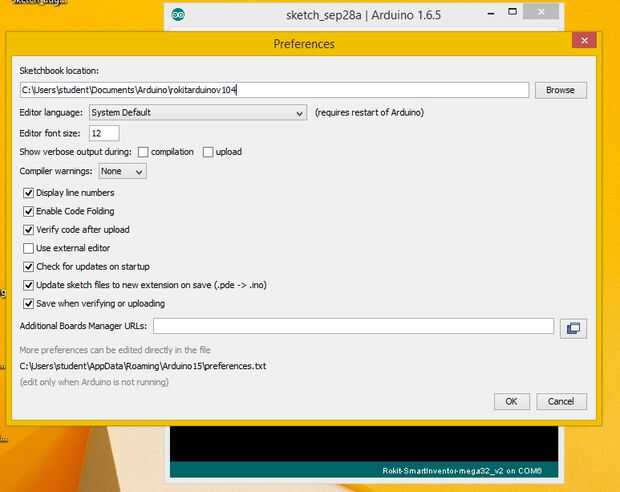The height and width of the screenshot is (492, 620).
Task: Confirm preferences with OK
Action: tap(511, 401)
